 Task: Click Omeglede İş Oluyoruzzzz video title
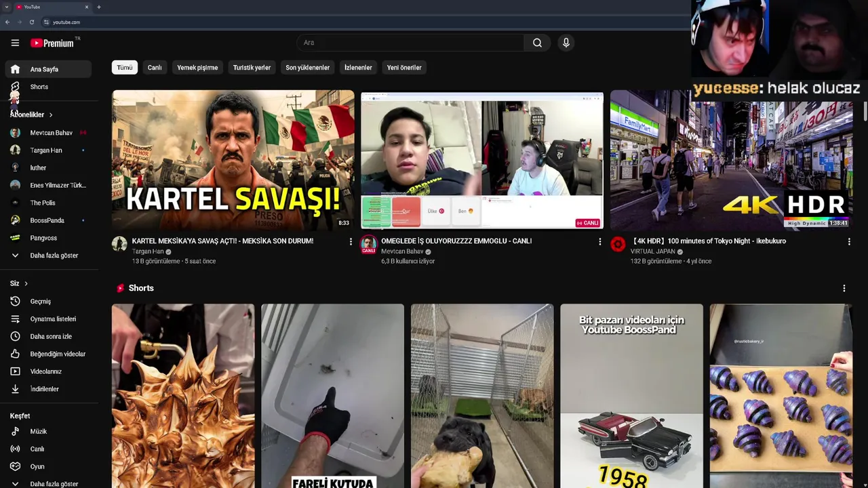pyautogui.click(x=456, y=241)
